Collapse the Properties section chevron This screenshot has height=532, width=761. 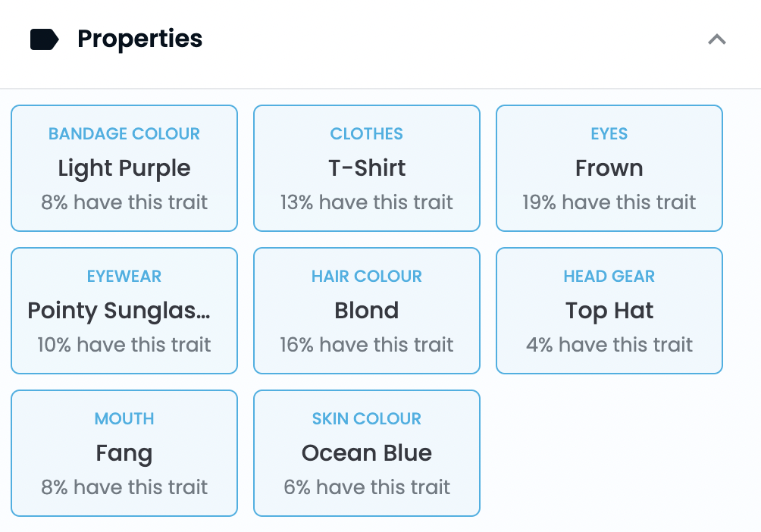click(x=717, y=39)
